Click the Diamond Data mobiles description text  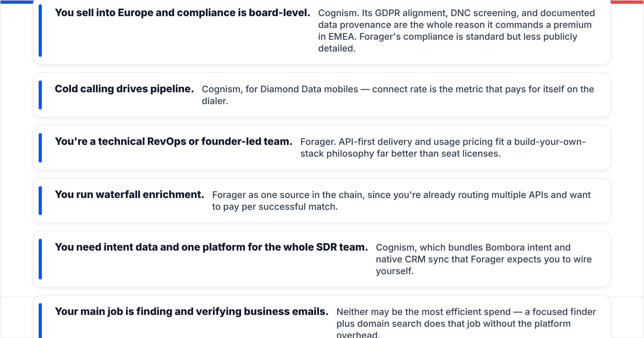click(x=398, y=95)
